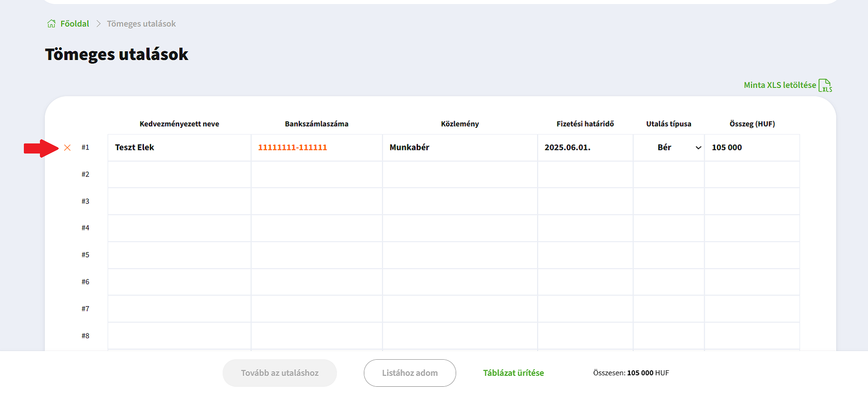Click the account number 11111111-111111 cell

(317, 148)
